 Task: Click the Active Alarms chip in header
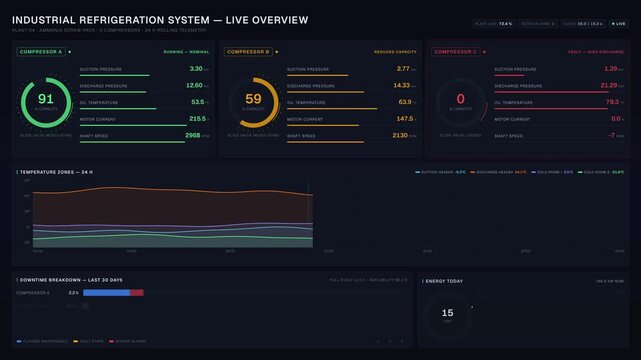(x=538, y=24)
